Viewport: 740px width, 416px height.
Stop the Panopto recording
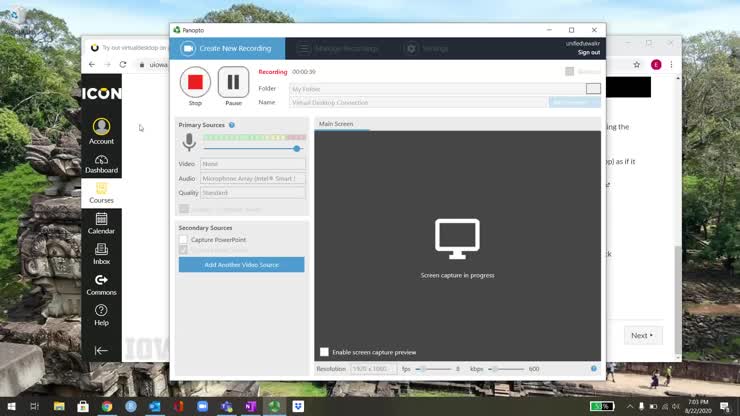195,82
